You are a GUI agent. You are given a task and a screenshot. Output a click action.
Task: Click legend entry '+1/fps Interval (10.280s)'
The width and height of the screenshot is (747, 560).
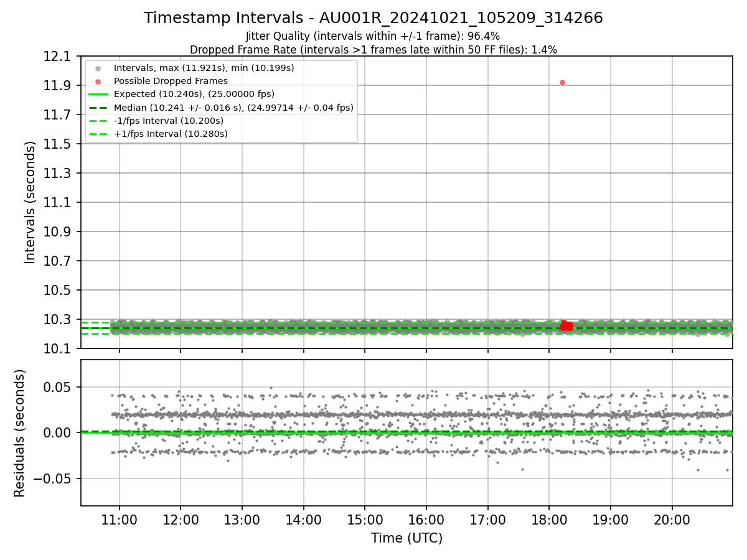coord(171,134)
